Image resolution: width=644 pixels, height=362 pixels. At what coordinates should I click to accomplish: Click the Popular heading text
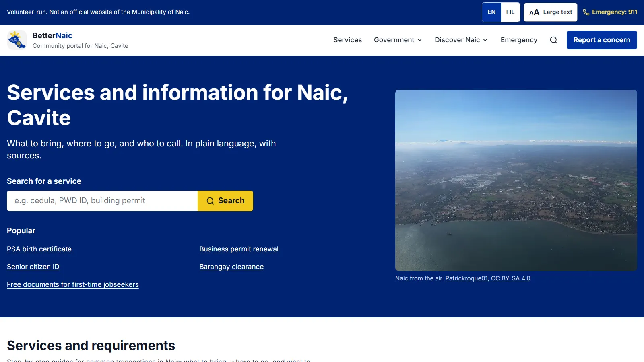(x=21, y=230)
